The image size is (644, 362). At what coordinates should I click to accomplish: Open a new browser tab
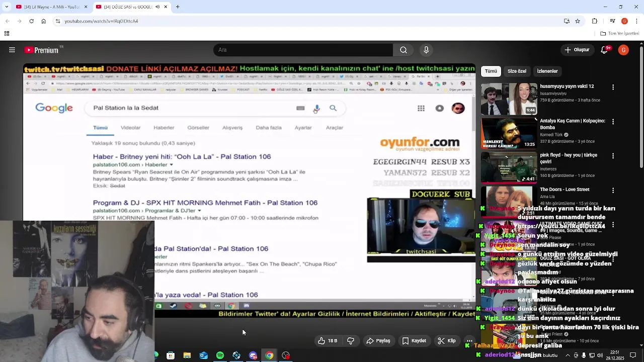click(x=178, y=7)
